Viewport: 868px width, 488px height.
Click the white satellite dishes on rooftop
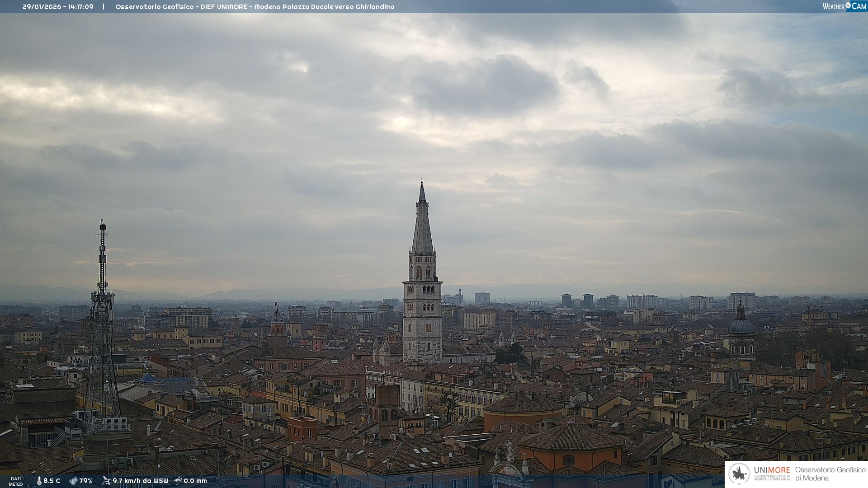(116, 423)
